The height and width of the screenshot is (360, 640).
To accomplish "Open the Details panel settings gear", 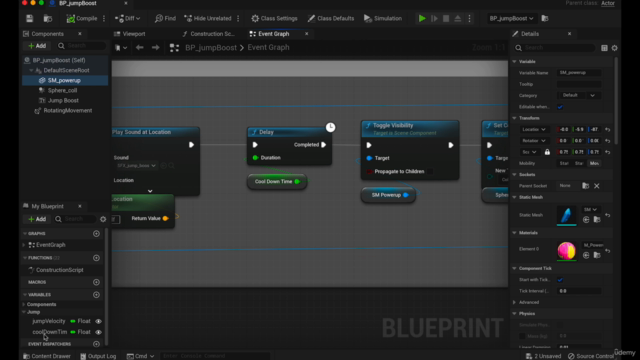I will [x=614, y=48].
